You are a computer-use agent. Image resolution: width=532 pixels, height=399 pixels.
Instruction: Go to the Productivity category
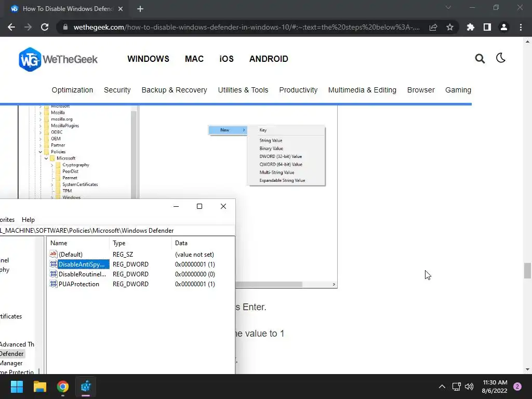(298, 90)
